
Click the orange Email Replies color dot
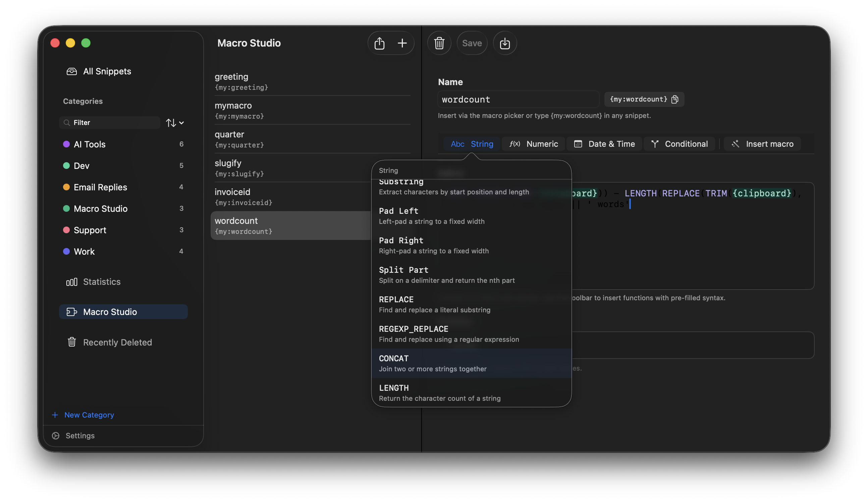(x=66, y=187)
